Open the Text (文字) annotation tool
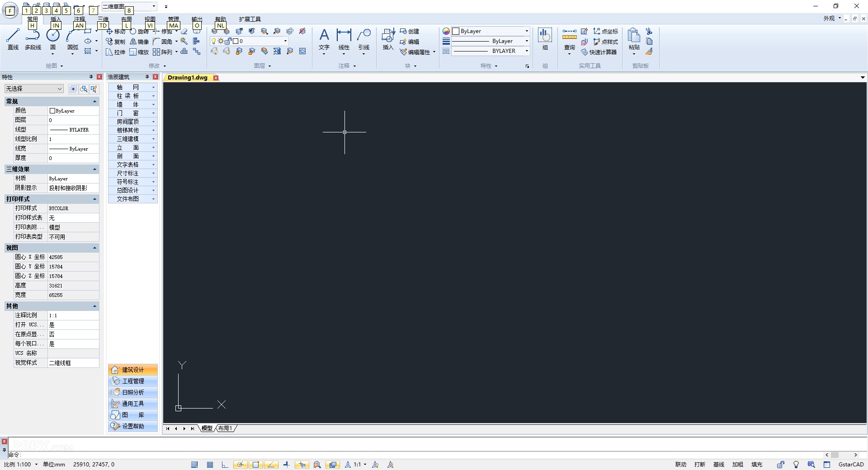 tap(324, 41)
